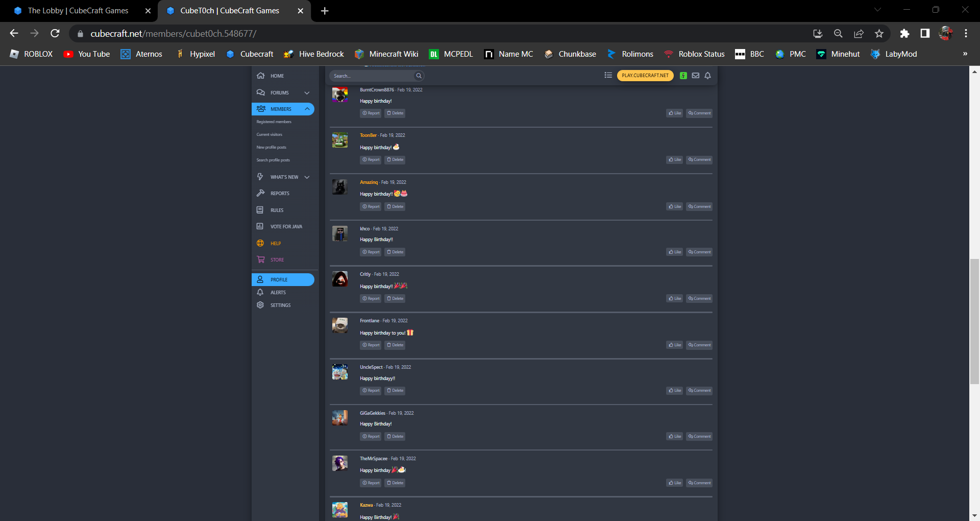This screenshot has width=980, height=521.
Task: Reload the current page
Action: point(55,33)
